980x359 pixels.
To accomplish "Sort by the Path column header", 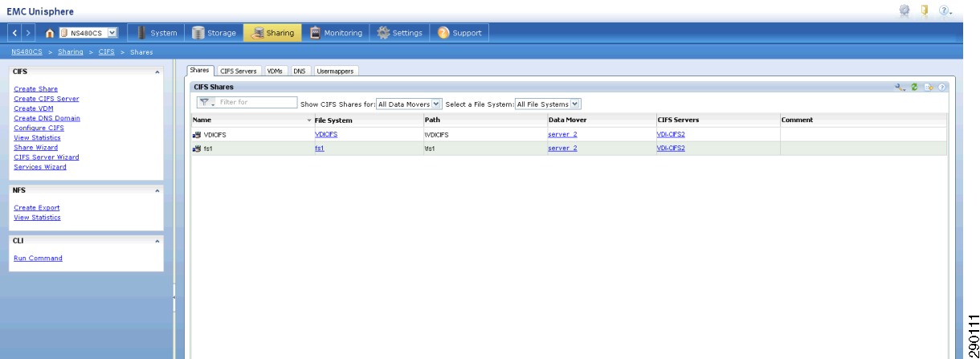I will coord(484,120).
